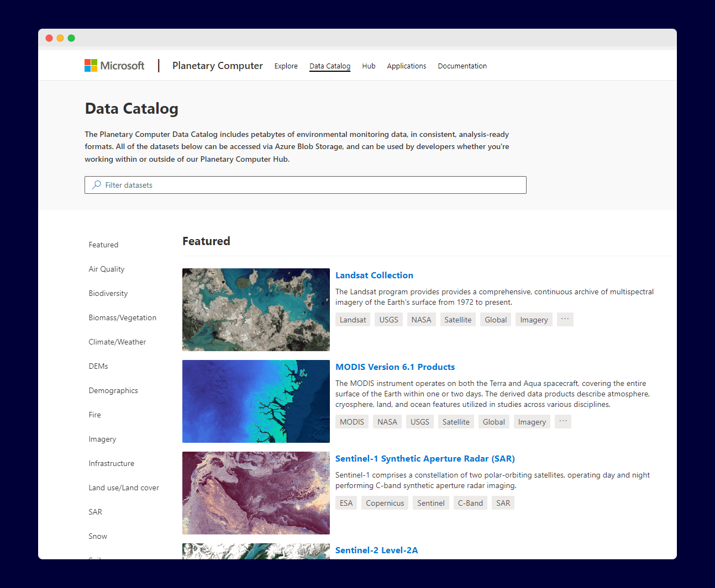Open the Explore navigation item

pos(286,66)
